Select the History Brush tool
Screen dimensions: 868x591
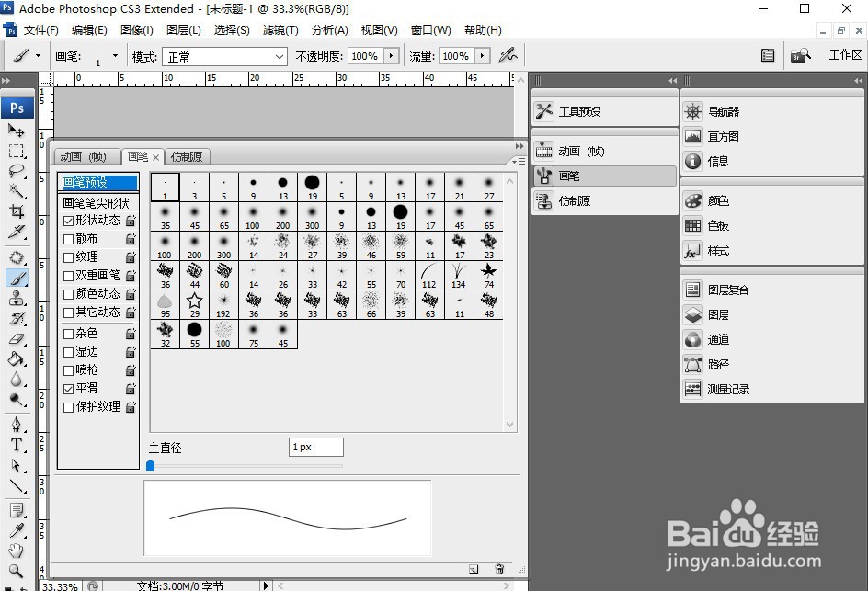point(16,318)
